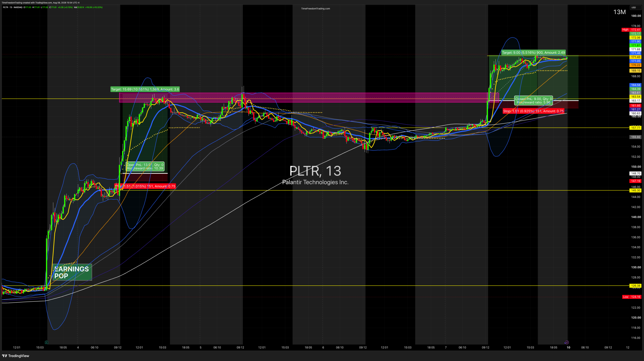Click the date label 7 on time axis
The height and width of the screenshot is (361, 644).
446,348
